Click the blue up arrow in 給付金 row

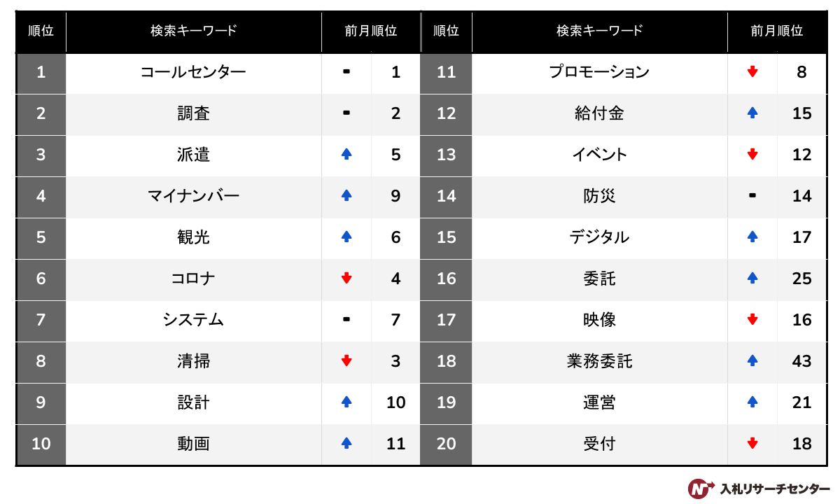point(752,113)
